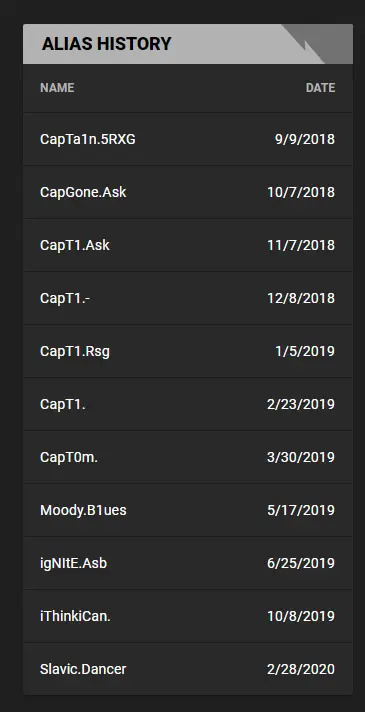Click the 5/17/2019 date value
365x712 pixels.
pos(301,510)
